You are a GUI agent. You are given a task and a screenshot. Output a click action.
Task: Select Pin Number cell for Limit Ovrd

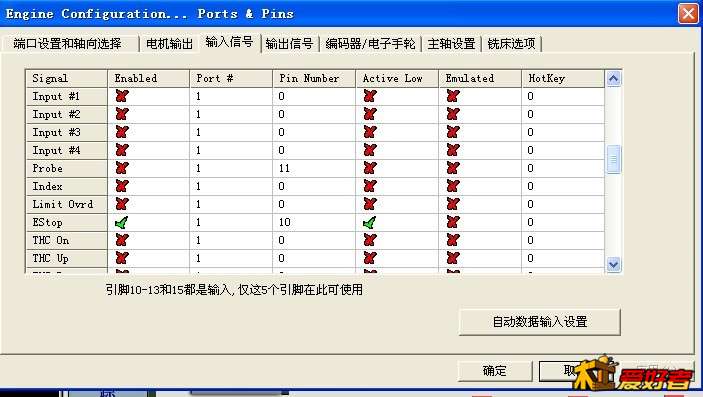point(314,204)
